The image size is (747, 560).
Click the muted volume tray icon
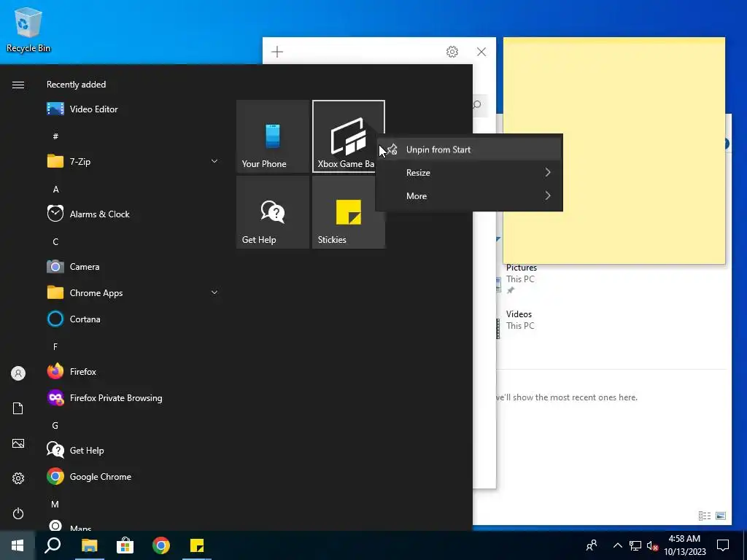tap(652, 545)
